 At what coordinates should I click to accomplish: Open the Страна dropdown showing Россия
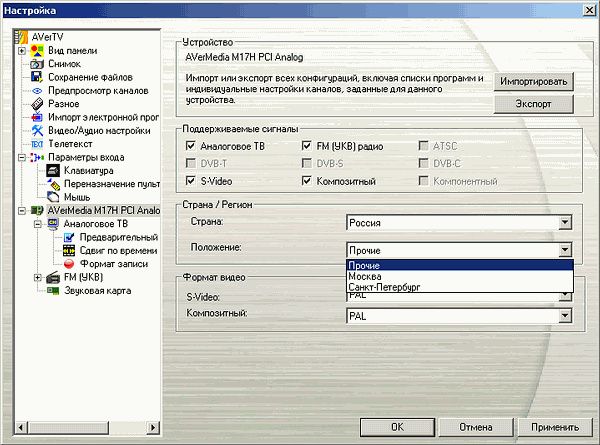565,223
